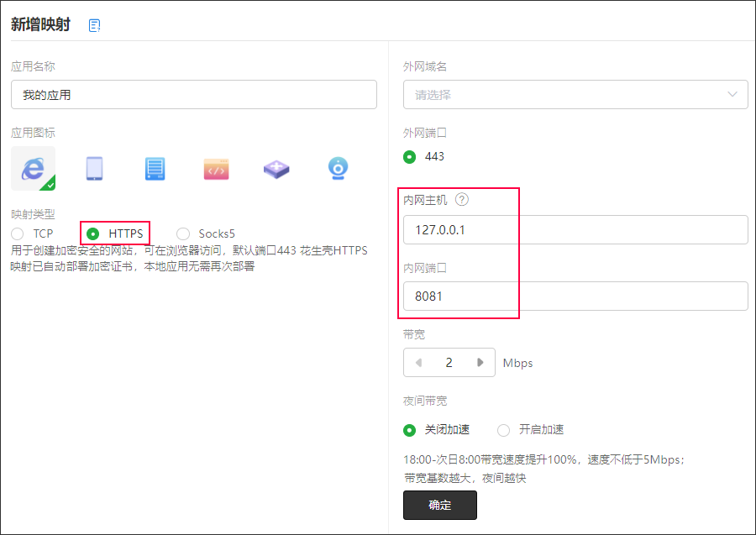Image resolution: width=756 pixels, height=535 pixels.
Task: Choose external port 443 radio option
Action: [x=410, y=156]
